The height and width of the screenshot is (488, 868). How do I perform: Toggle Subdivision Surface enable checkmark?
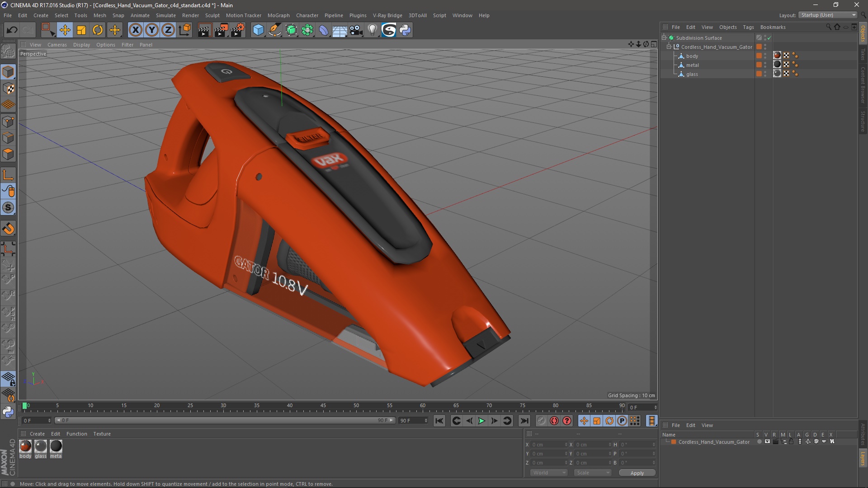[769, 38]
